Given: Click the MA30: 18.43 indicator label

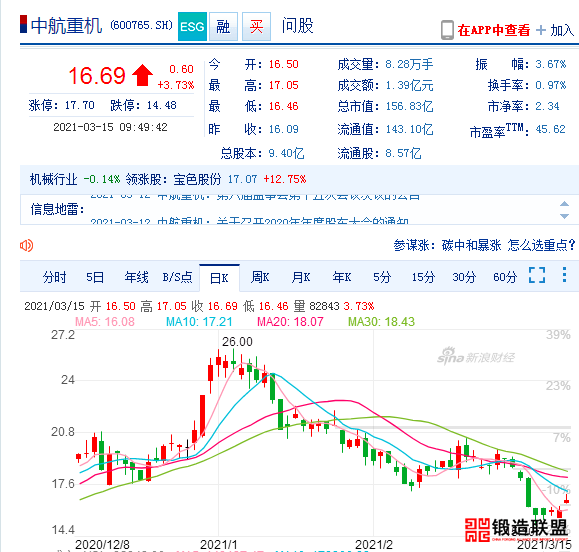Looking at the screenshot, I should [381, 322].
